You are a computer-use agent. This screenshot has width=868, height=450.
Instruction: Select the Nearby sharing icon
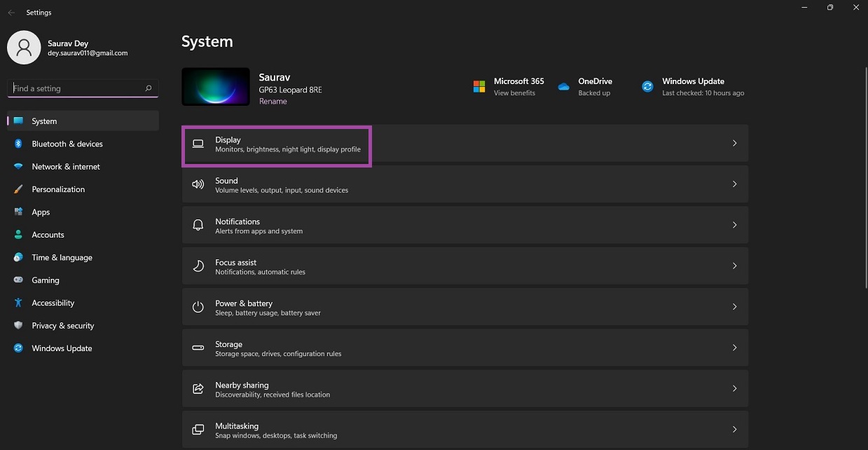click(x=198, y=388)
